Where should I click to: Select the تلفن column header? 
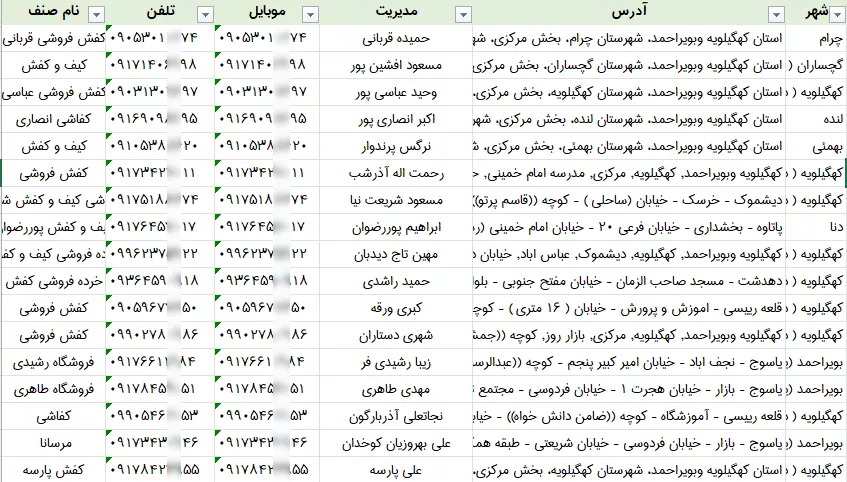(x=160, y=12)
